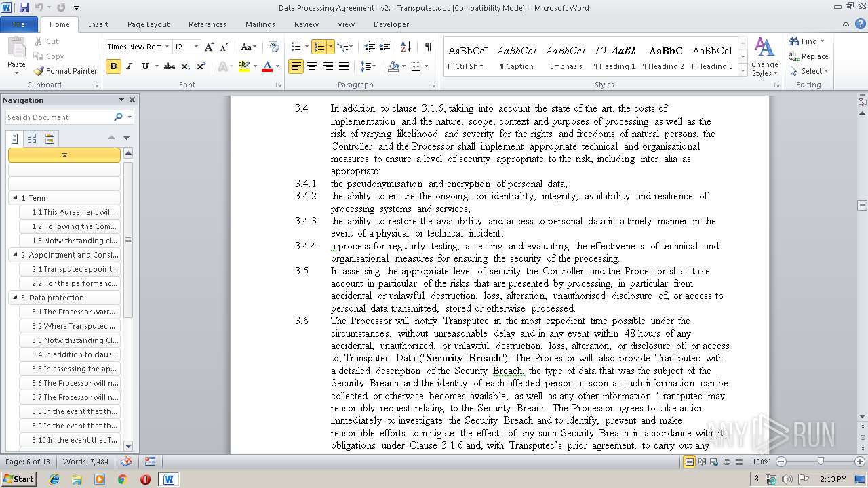Adjust the zoom slider
868x488 pixels.
point(821,462)
